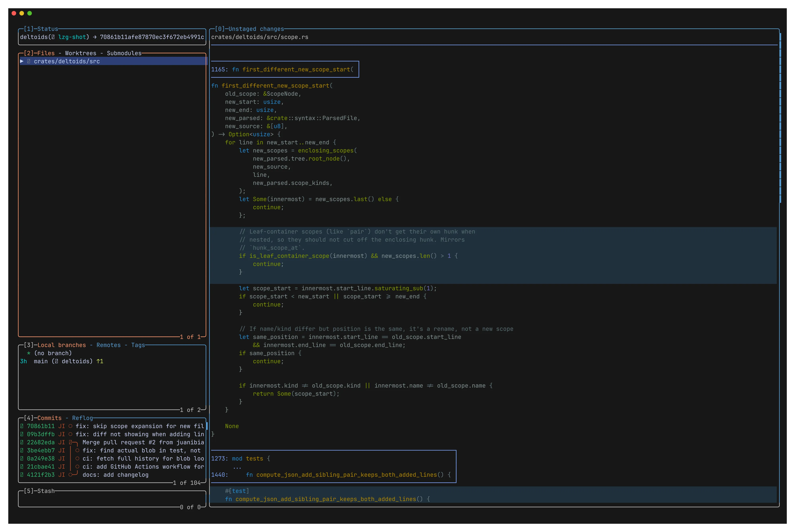This screenshot has width=795, height=532.
Task: Click the added '#[test]' line
Action: (x=237, y=491)
